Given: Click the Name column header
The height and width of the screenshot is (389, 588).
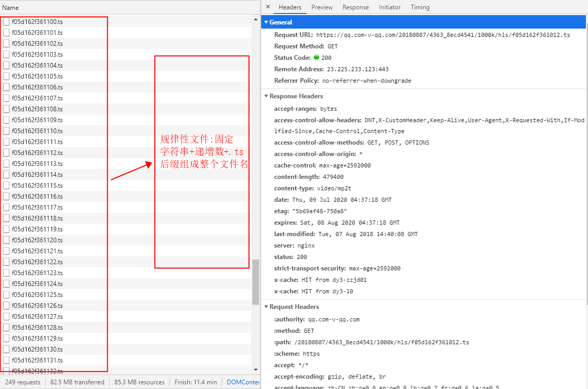Looking at the screenshot, I should click(x=10, y=8).
